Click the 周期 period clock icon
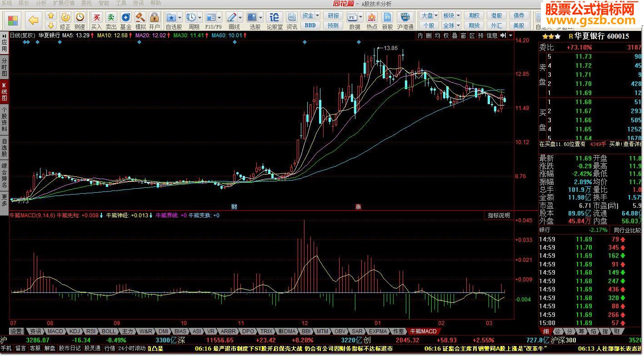Screen dimensions: 644x356 click(x=191, y=18)
